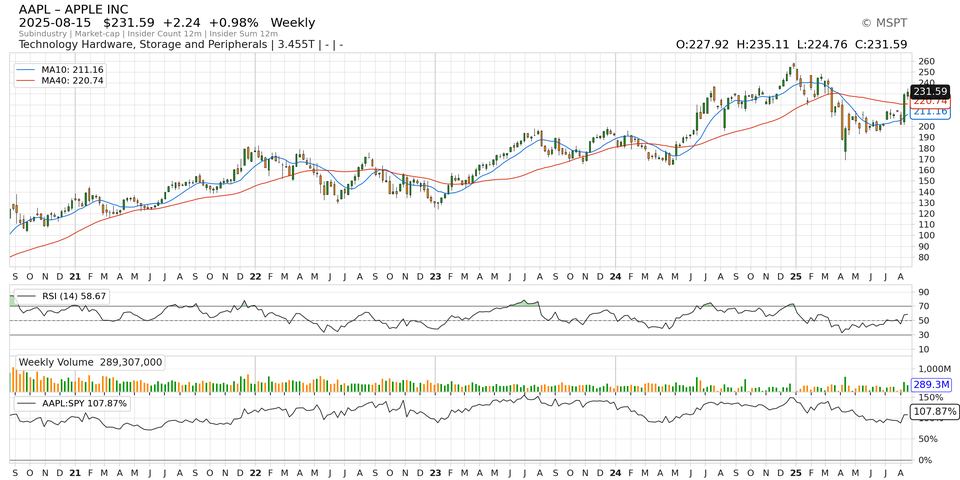This screenshot has height=480, width=960.
Task: Click the black 231.59 price tag on axis
Action: click(x=929, y=91)
